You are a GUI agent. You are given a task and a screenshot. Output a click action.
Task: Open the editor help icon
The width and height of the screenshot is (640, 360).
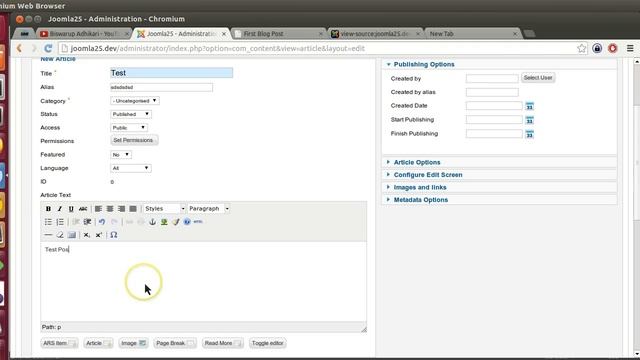tap(187, 222)
